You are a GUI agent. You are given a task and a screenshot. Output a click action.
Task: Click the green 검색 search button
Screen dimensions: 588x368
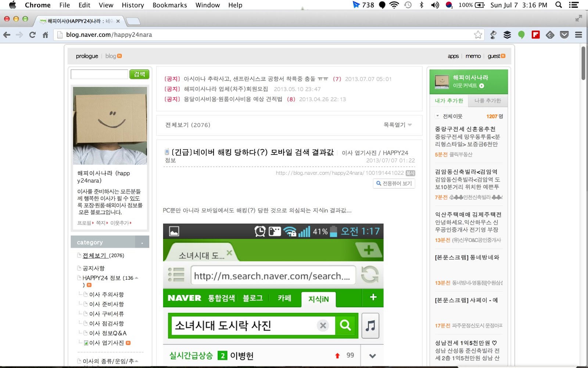coord(139,74)
